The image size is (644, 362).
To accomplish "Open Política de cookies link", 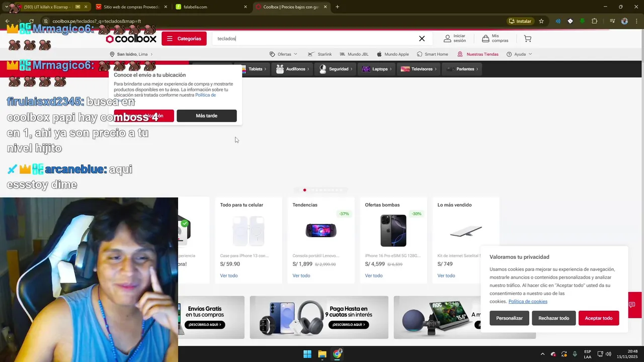I will (528, 302).
